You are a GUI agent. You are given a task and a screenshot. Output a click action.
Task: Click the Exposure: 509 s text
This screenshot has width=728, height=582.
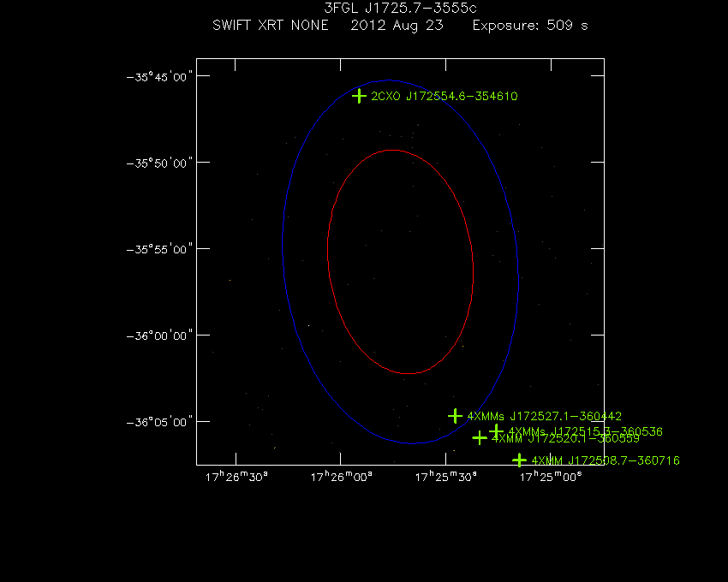point(530,25)
